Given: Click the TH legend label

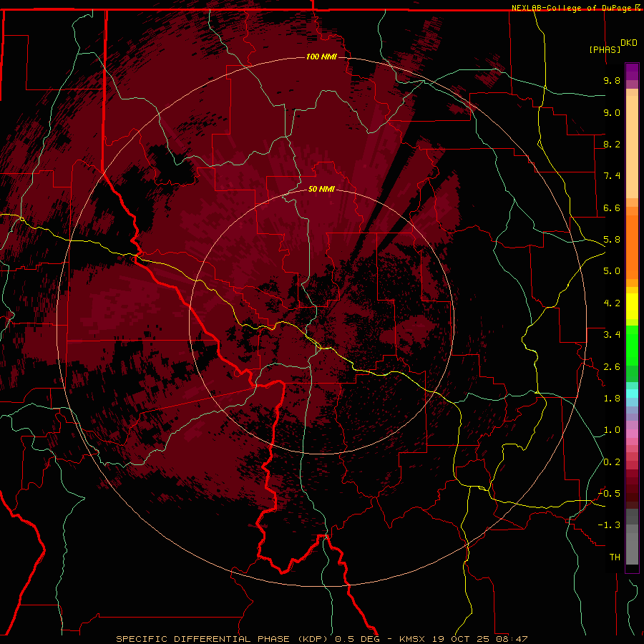Looking at the screenshot, I should tap(615, 557).
